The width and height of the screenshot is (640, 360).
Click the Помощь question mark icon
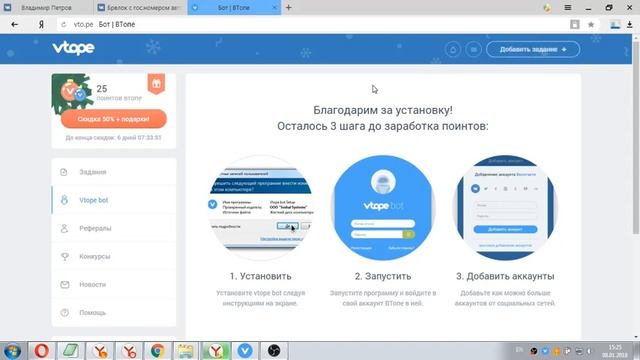point(64,313)
